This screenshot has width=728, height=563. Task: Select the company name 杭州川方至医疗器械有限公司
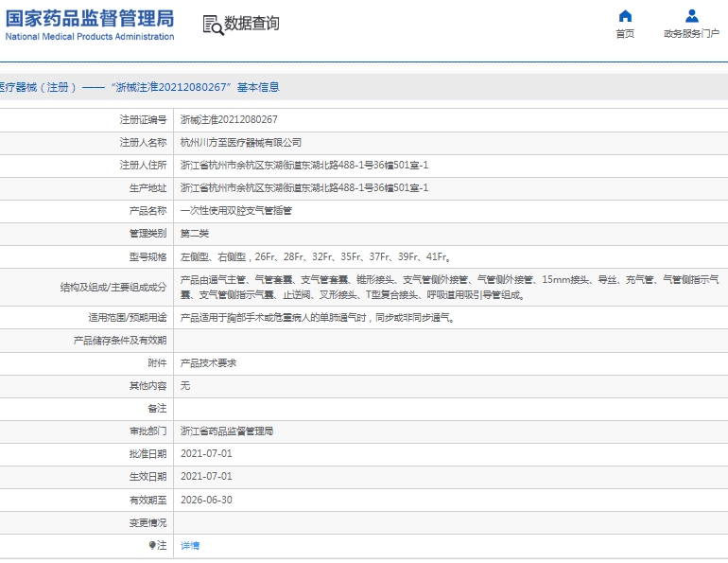click(241, 142)
